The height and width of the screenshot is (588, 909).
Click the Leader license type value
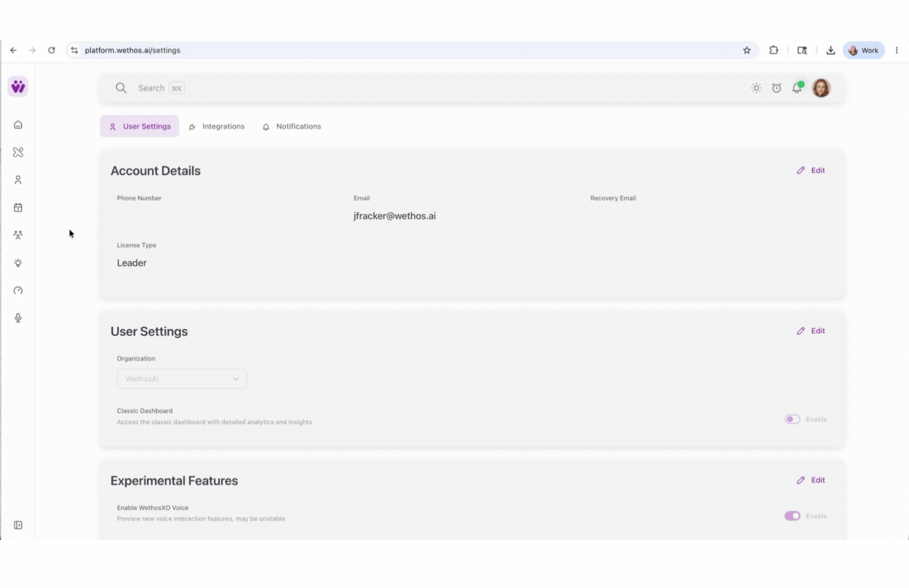(x=132, y=263)
